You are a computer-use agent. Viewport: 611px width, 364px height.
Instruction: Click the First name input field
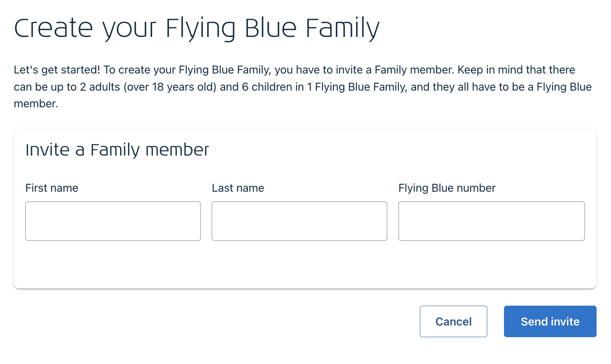click(113, 221)
